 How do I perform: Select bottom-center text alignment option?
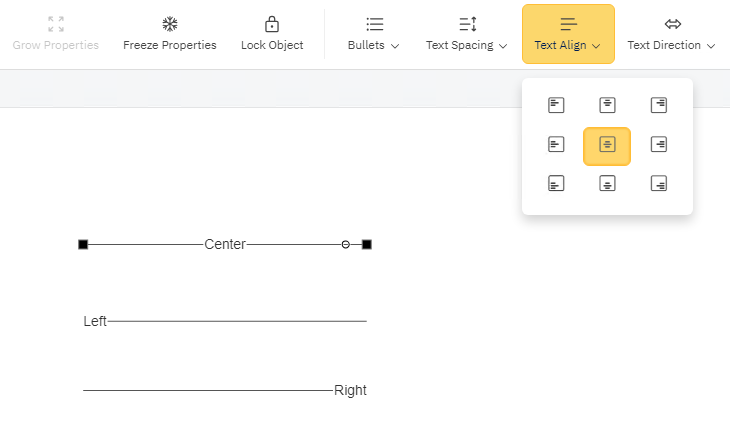click(607, 183)
